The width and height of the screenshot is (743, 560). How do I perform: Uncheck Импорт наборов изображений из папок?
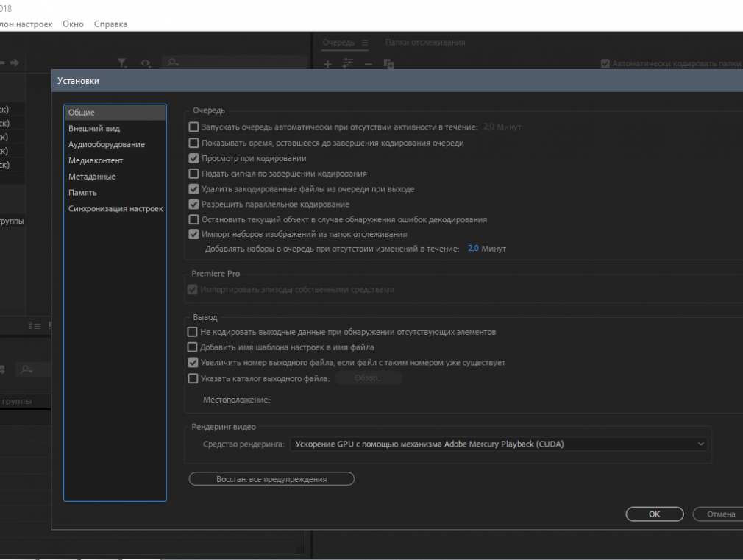pyautogui.click(x=193, y=234)
